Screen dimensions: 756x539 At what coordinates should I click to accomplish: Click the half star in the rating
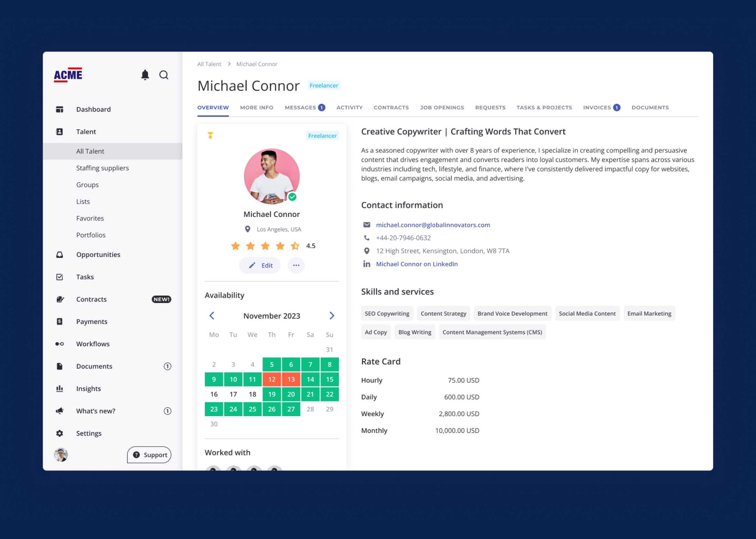click(295, 246)
